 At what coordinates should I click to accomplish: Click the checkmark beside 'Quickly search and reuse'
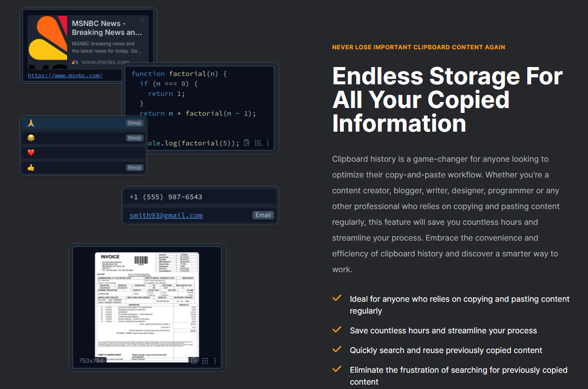[x=337, y=349]
